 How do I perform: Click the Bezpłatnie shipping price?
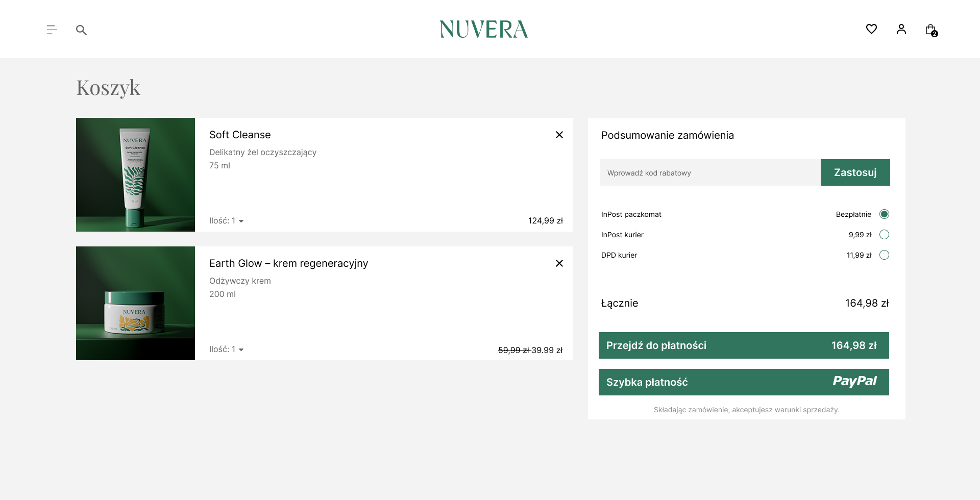853,214
